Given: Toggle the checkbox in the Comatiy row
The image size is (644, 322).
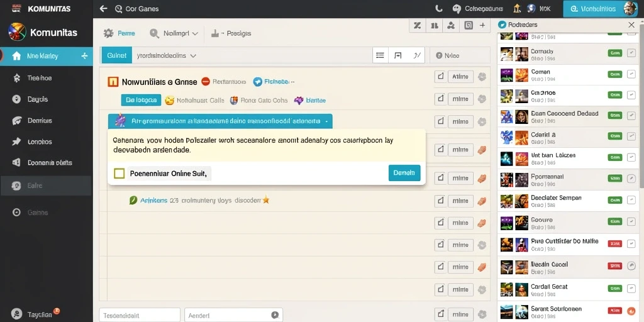Looking at the screenshot, I should point(631,53).
